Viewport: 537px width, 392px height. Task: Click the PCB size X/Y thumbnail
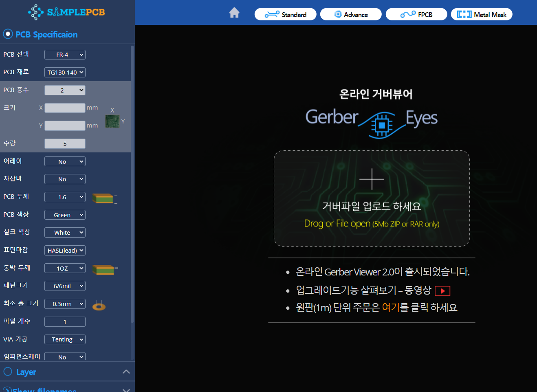point(112,121)
